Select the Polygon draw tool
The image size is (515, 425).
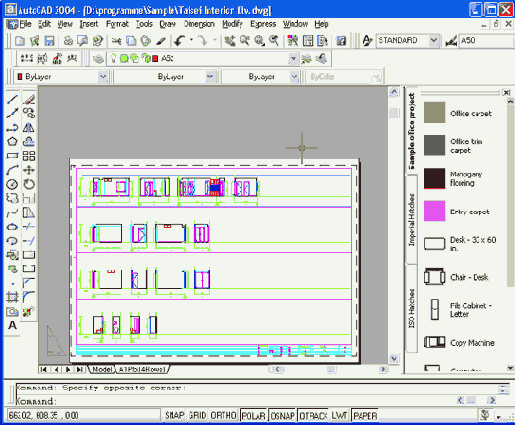coord(12,142)
